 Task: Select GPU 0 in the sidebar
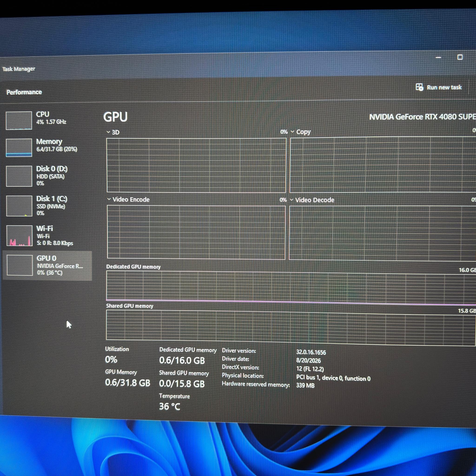coord(48,266)
